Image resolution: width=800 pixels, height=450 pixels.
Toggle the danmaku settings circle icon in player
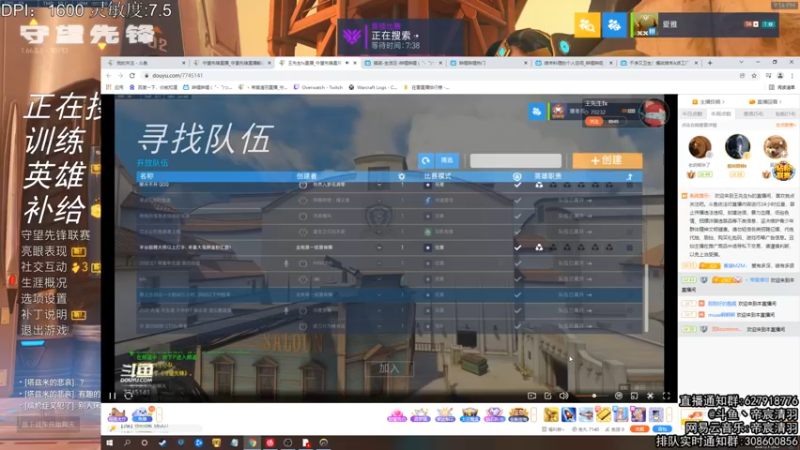(x=618, y=395)
